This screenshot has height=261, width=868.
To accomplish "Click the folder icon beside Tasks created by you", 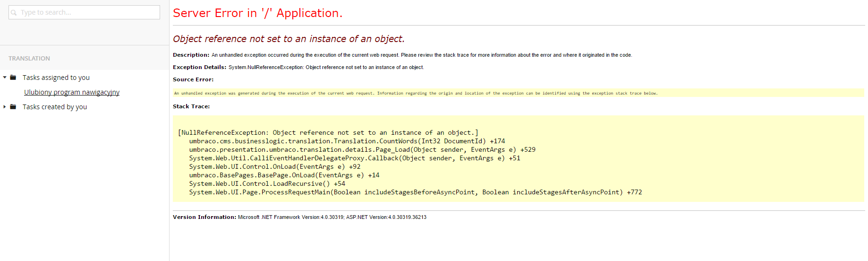I will pyautogui.click(x=13, y=107).
